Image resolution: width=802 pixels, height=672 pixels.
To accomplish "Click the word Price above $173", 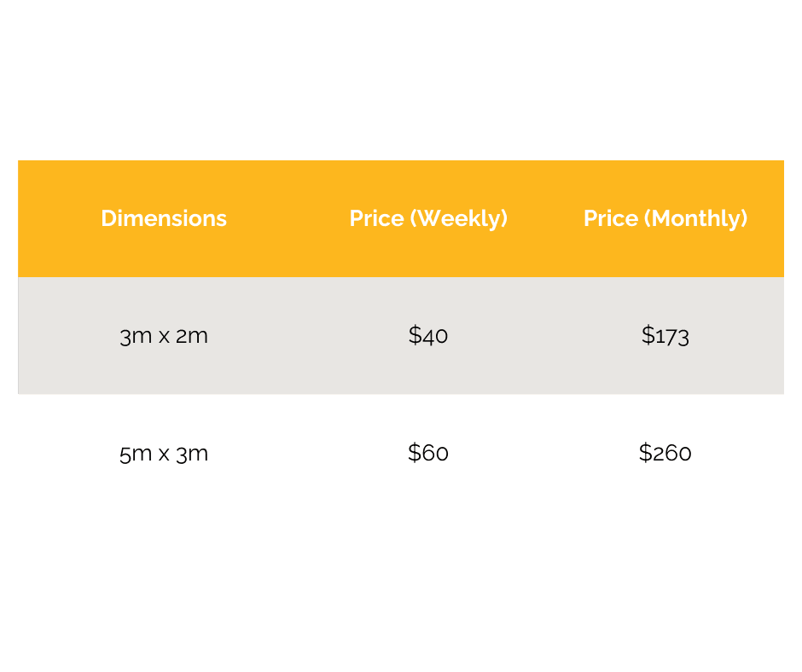I will pos(611,218).
